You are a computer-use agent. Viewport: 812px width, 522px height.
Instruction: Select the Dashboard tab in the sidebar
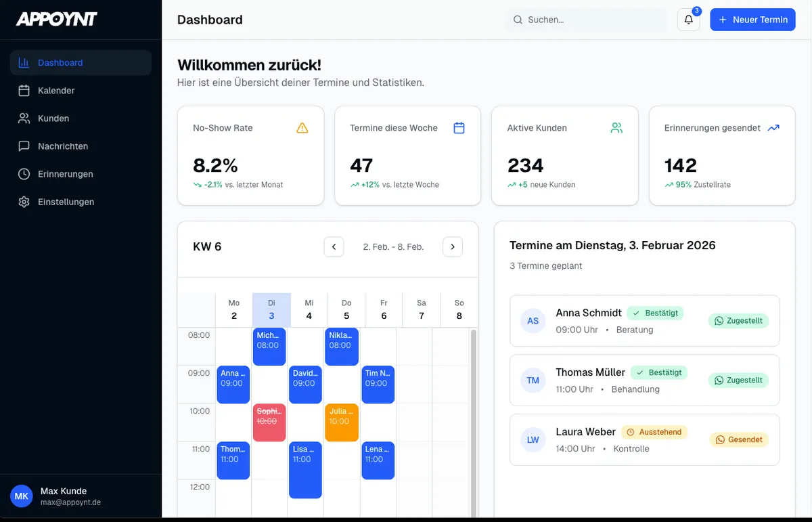tap(60, 62)
